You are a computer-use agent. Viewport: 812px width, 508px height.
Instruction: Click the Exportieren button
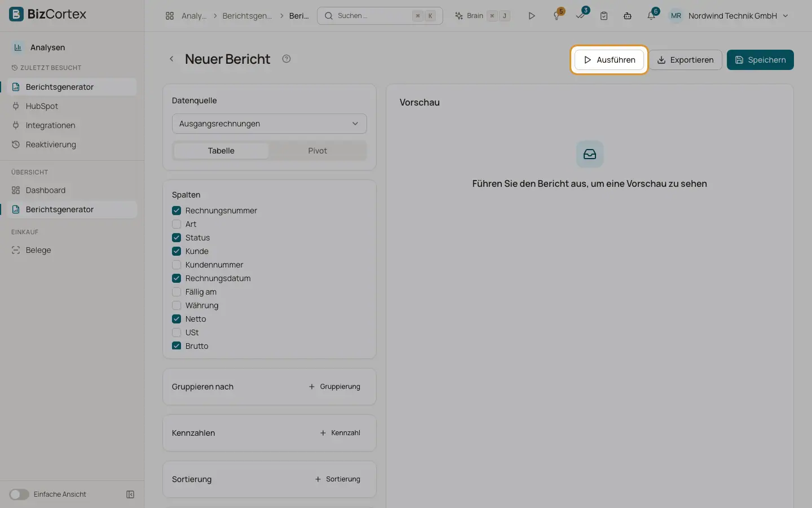pos(686,60)
